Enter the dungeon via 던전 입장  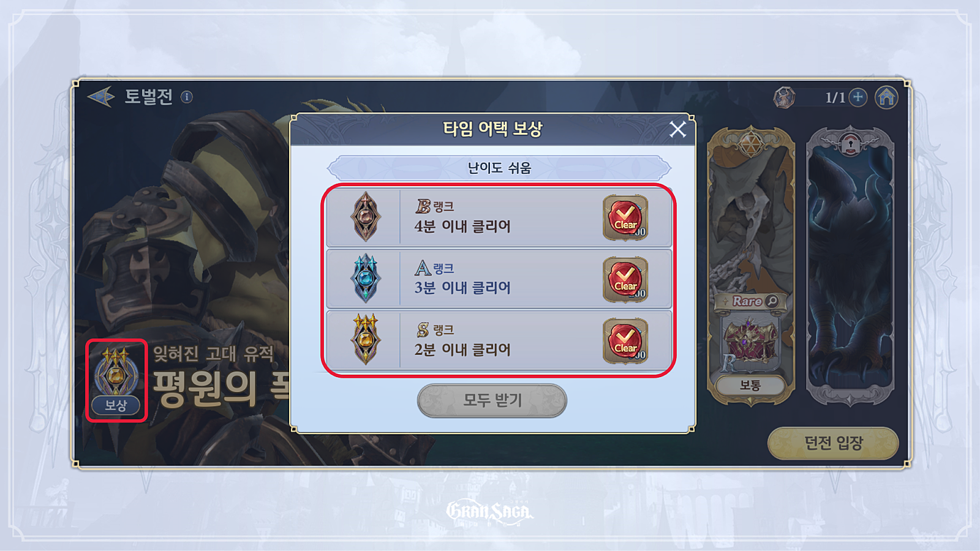[x=833, y=443]
